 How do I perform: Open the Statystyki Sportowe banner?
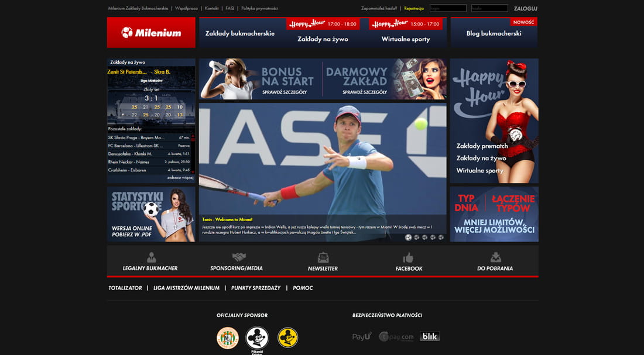click(x=151, y=214)
